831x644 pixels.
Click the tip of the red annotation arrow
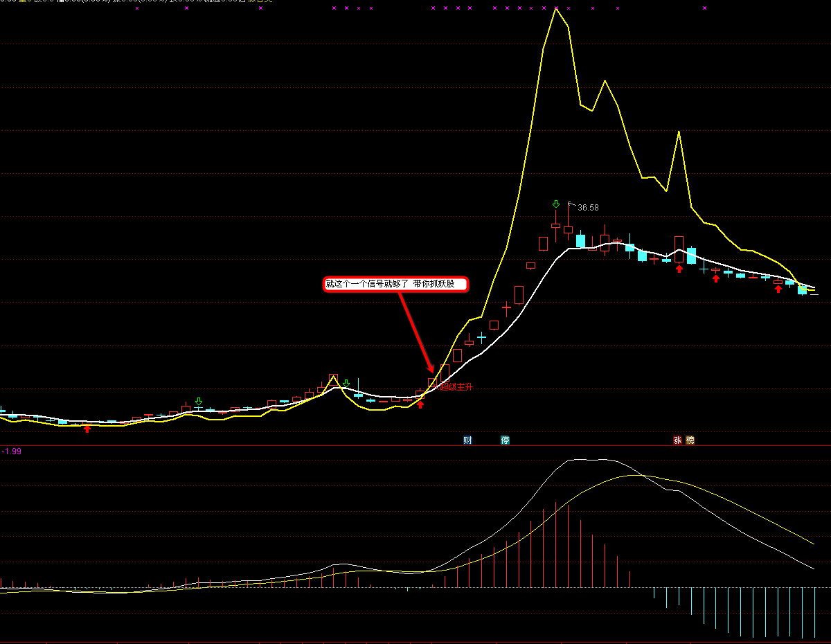(432, 374)
